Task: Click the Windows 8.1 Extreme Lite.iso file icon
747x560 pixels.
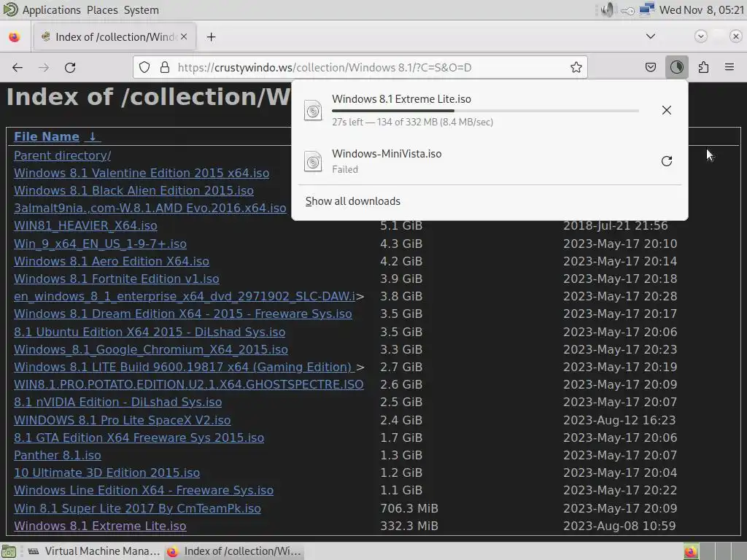Action: click(313, 111)
